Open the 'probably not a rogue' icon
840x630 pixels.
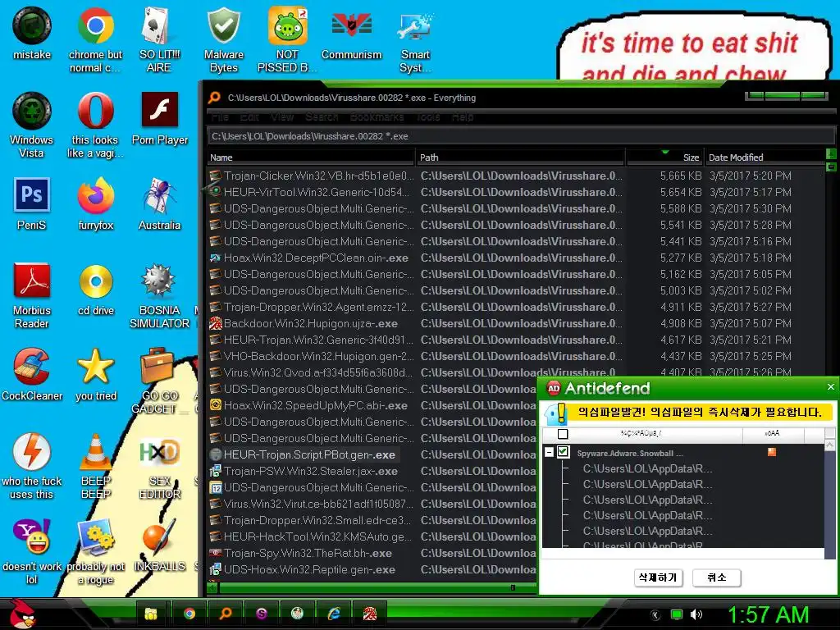pos(95,551)
